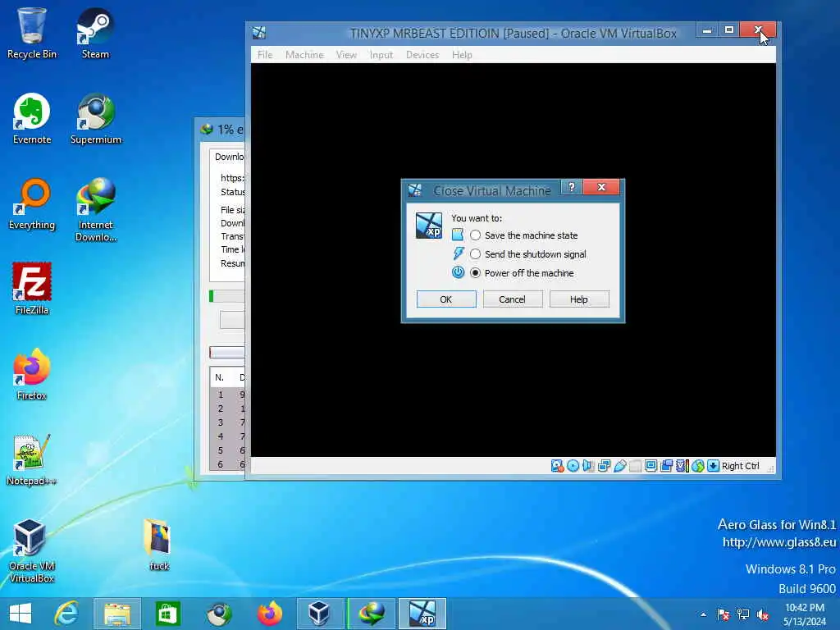The image size is (840, 630).
Task: Click the virtualization CPU status icon
Action: [682, 466]
